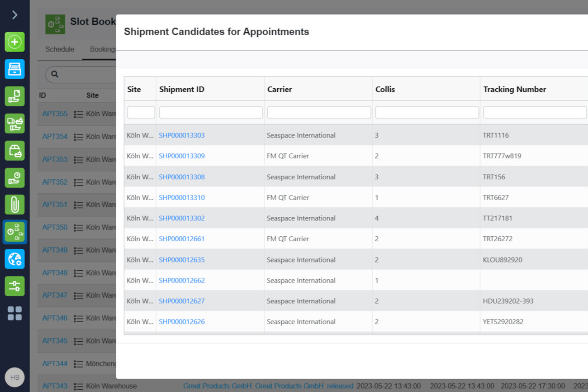
Task: Click the HB user avatar
Action: 14,377
